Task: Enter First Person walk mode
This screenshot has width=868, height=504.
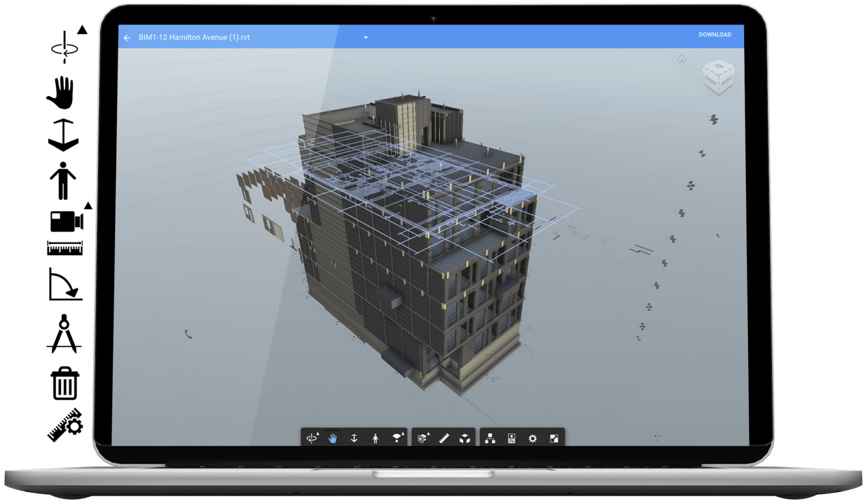Action: pos(375,439)
